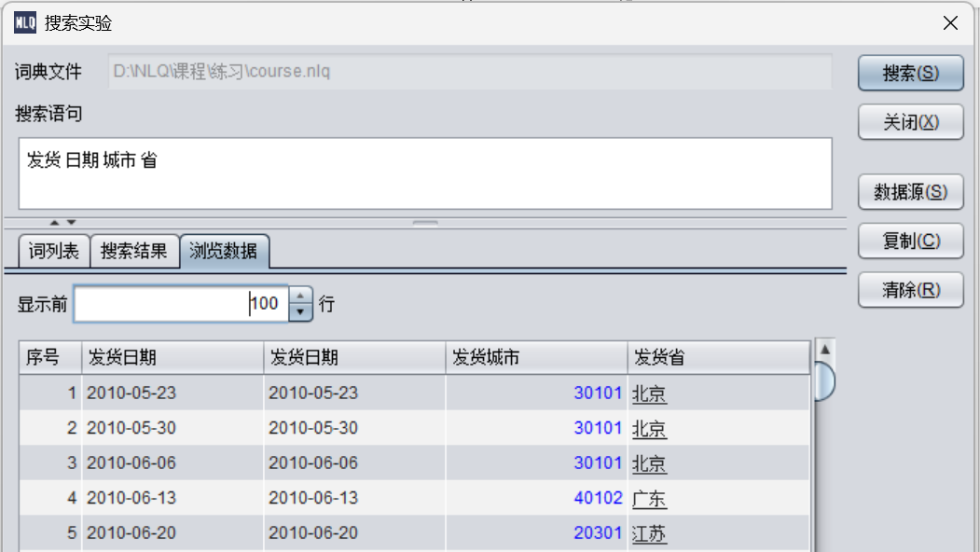Click the 复制(C) button
Screen dimensions: 980x552
pyautogui.click(x=911, y=241)
